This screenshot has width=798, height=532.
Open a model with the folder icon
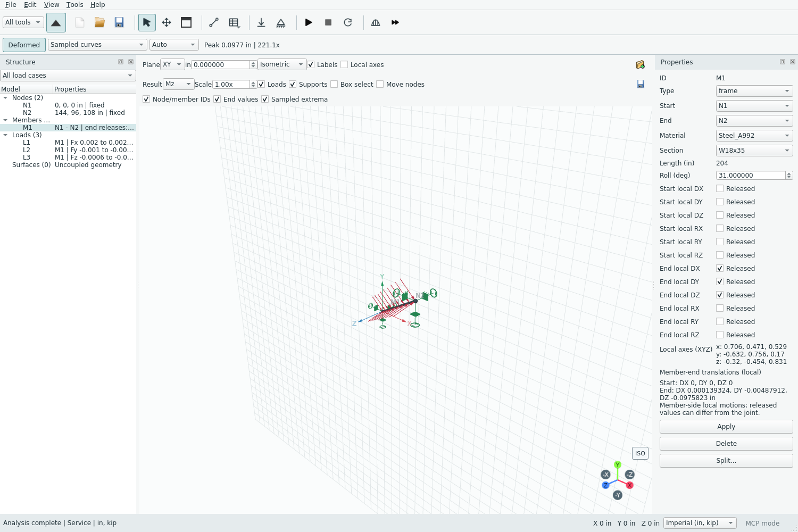click(x=99, y=22)
